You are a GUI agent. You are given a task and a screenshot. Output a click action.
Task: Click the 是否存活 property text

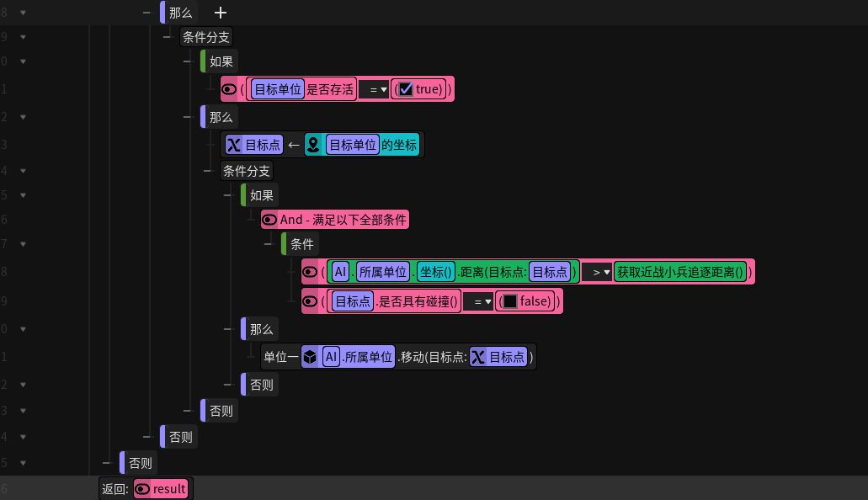[x=330, y=89]
